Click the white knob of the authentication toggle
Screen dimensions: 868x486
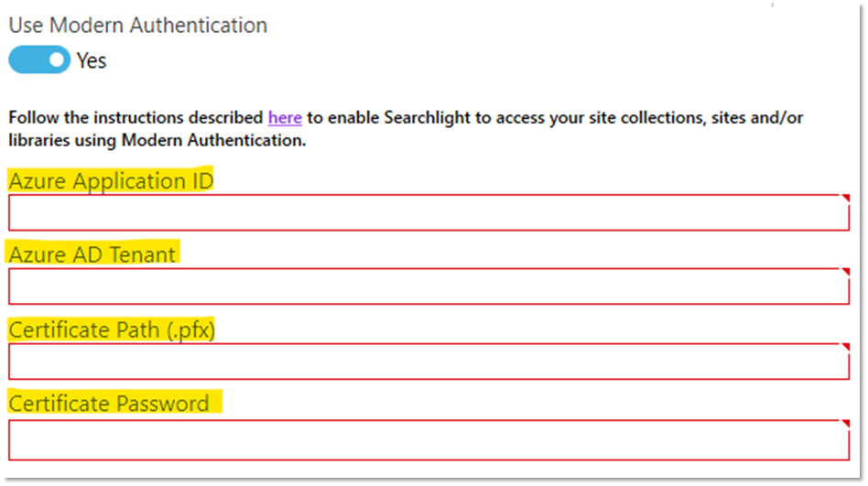(x=57, y=60)
